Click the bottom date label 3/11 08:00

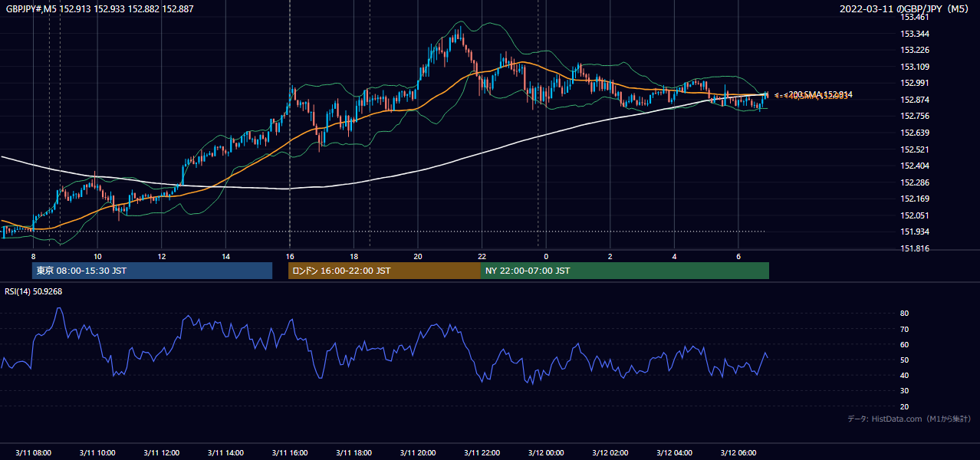(33, 453)
